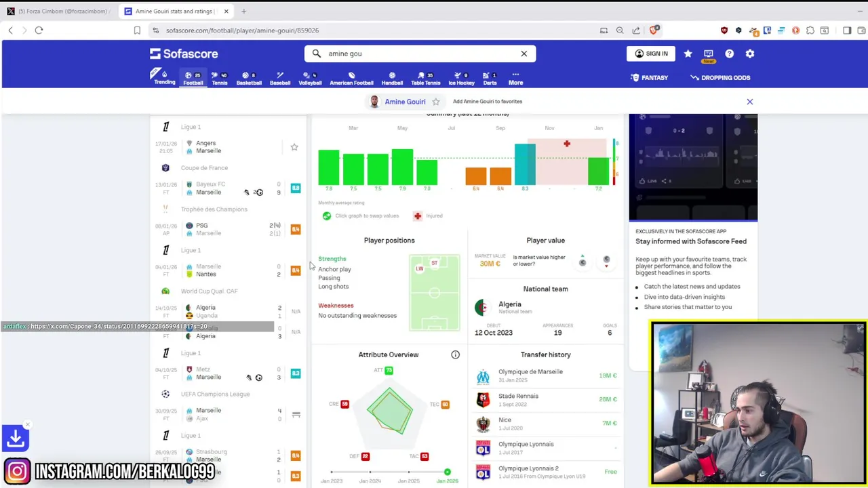Toggle favorite star next to Amine Gouiri
Viewport: 868px width, 488px height.
(x=436, y=102)
